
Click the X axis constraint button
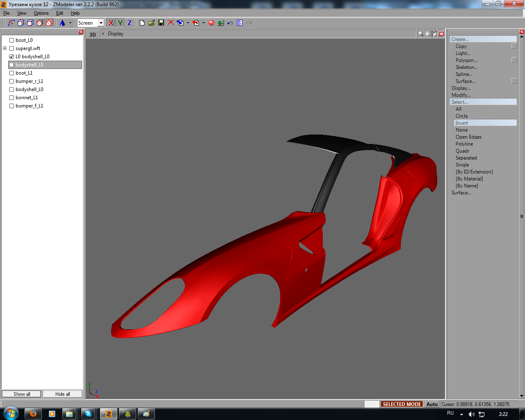tap(110, 23)
